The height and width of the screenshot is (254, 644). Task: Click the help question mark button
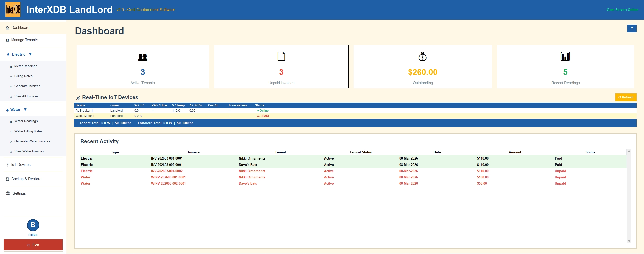(632, 28)
